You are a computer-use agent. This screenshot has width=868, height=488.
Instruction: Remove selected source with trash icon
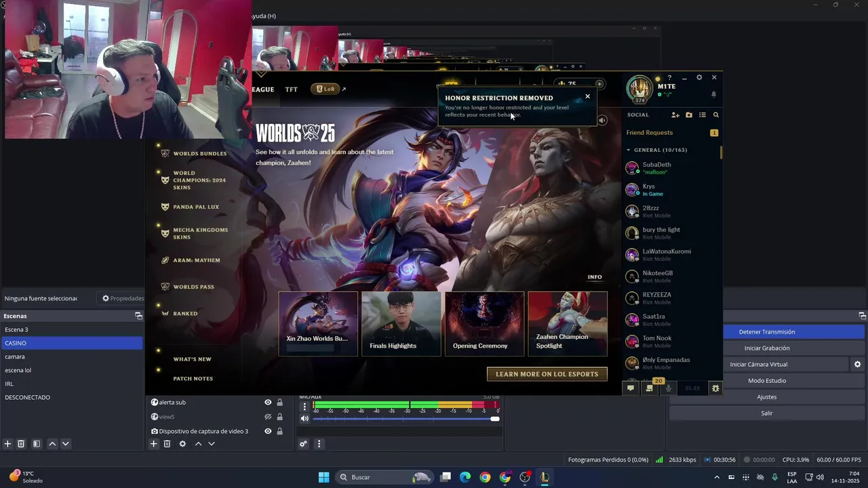pyautogui.click(x=167, y=444)
